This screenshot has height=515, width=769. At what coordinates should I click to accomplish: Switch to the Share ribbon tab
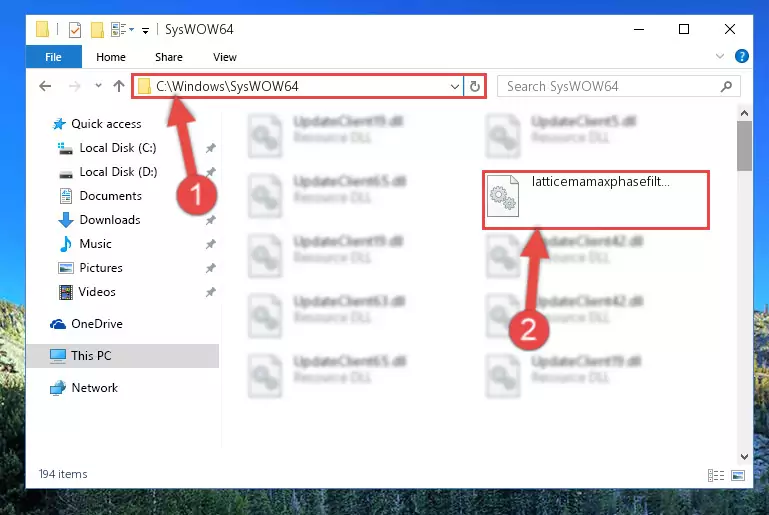tap(169, 57)
